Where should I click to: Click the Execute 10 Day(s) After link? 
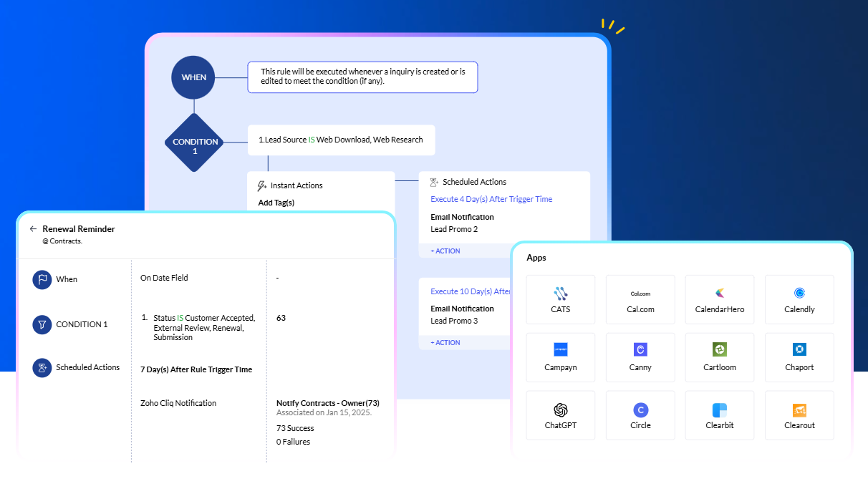pos(471,291)
